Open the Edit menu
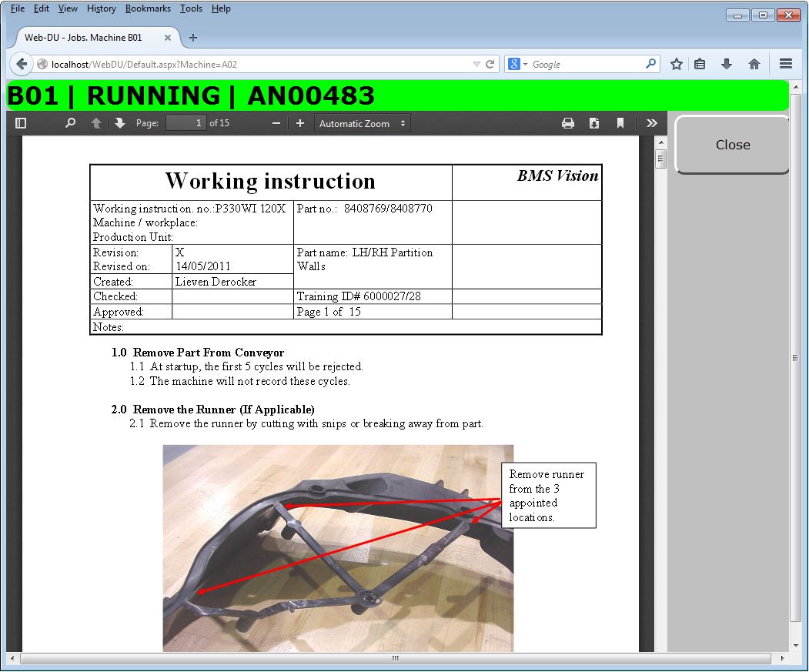809x672 pixels. tap(42, 8)
